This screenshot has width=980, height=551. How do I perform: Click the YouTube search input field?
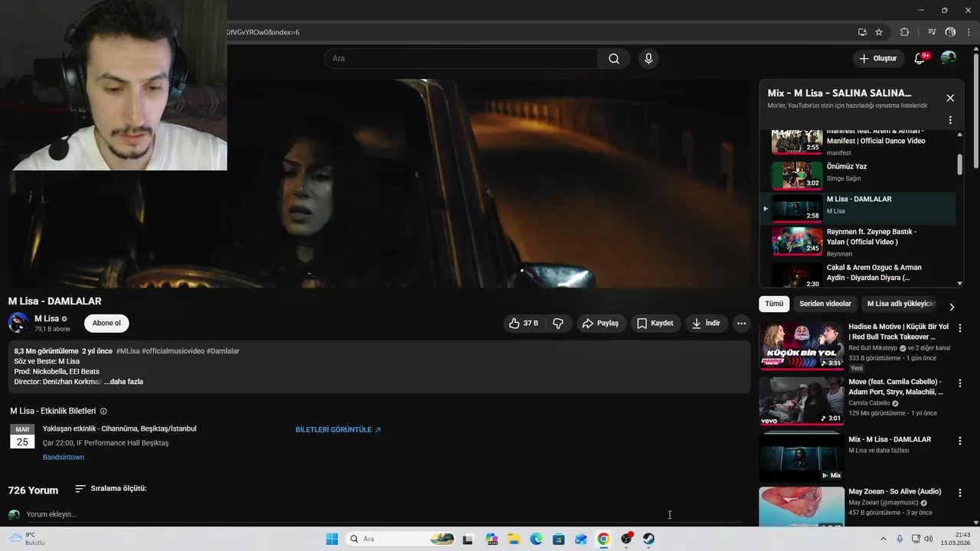click(461, 59)
